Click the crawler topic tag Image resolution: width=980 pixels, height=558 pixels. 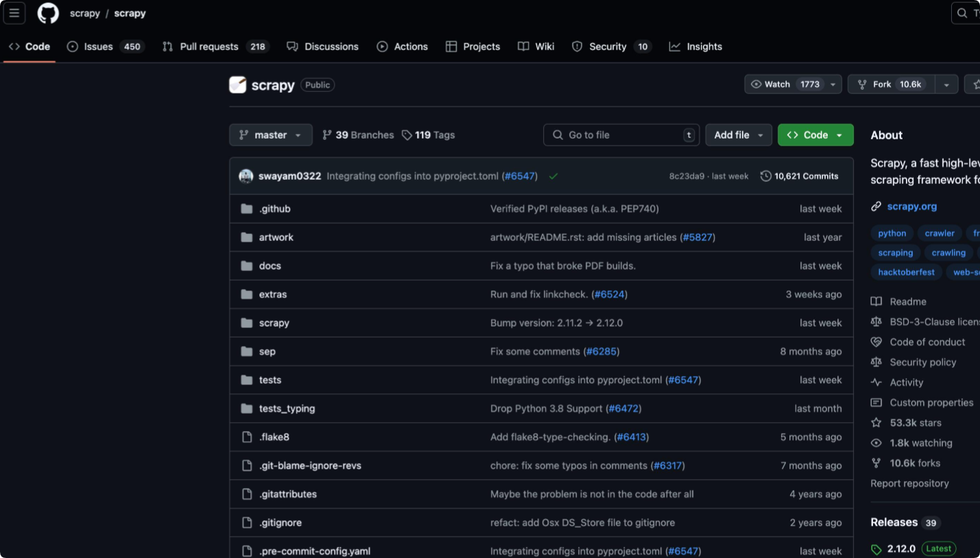point(940,233)
